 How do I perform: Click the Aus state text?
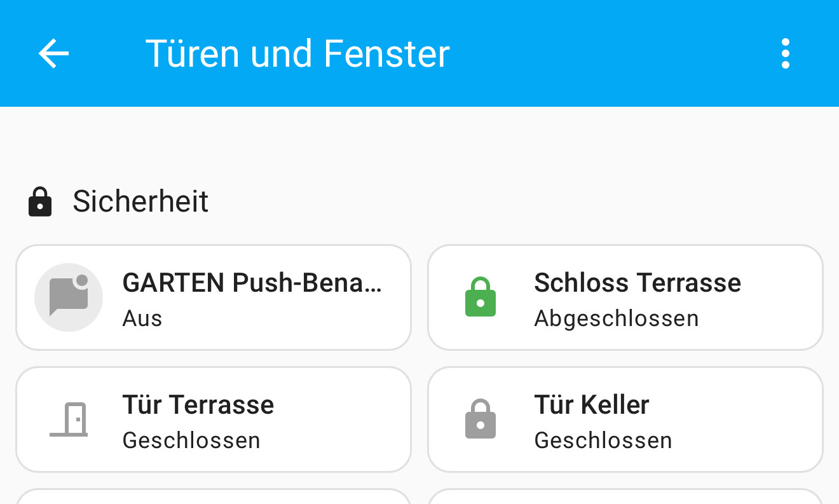(x=142, y=318)
